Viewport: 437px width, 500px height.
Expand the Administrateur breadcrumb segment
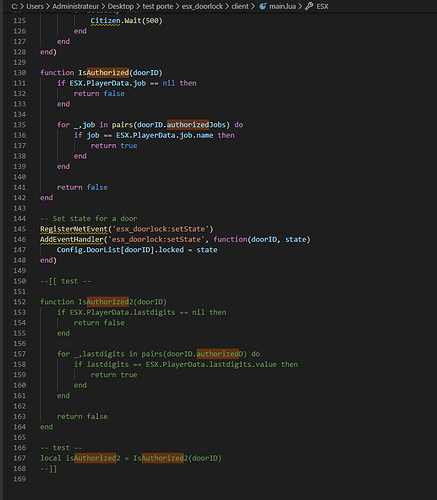[x=75, y=6]
